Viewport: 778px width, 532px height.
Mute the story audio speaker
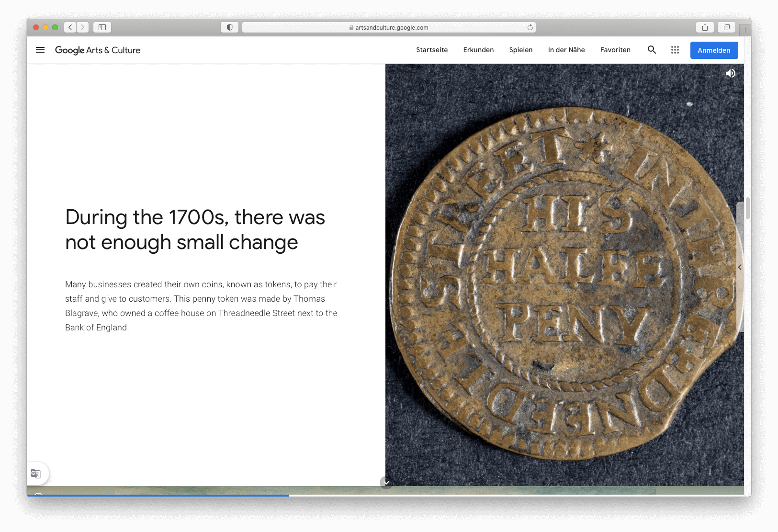730,73
